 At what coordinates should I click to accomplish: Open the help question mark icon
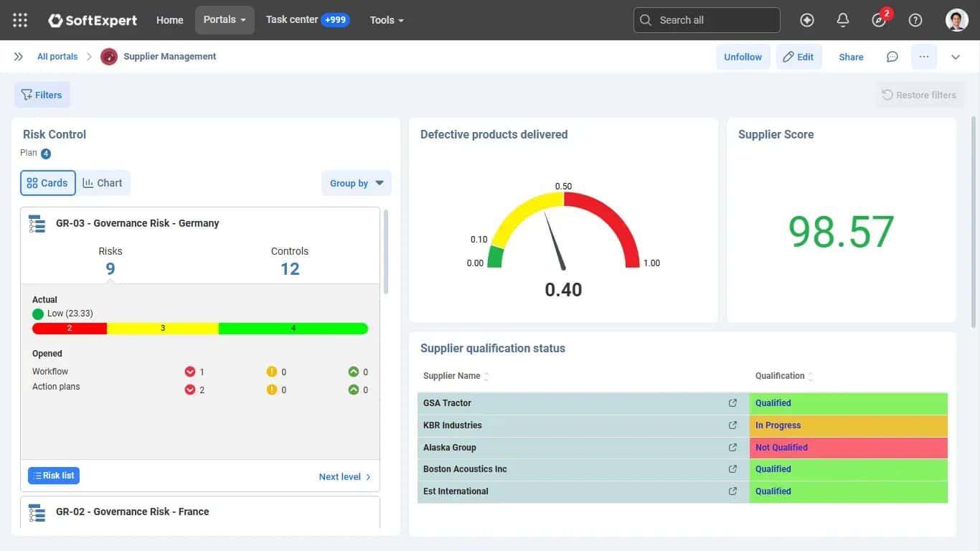(x=915, y=20)
